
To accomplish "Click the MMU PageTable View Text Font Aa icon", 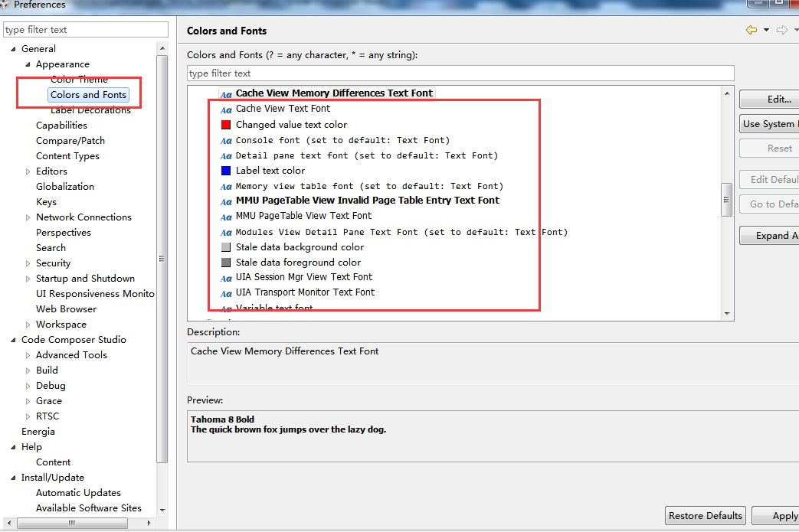I will point(226,217).
